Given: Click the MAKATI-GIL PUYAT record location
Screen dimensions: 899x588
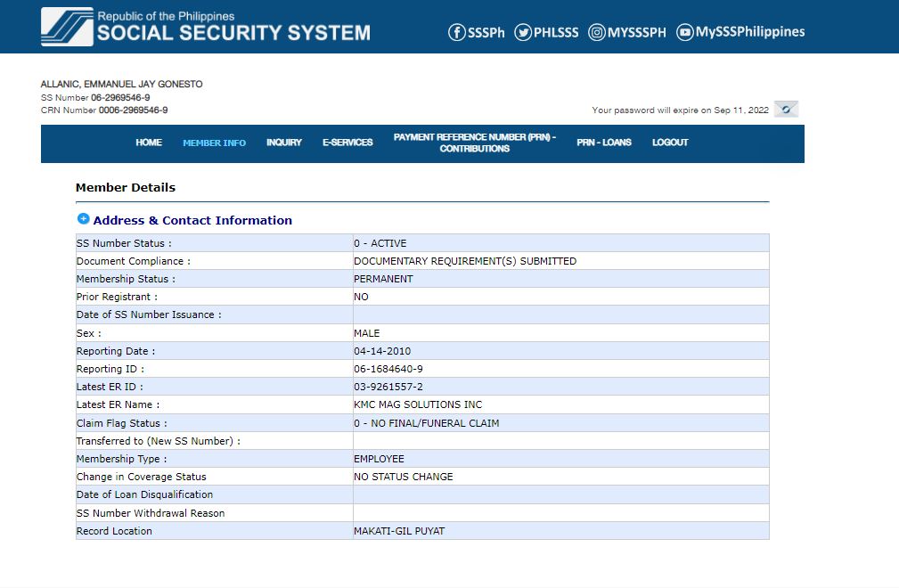Looking at the screenshot, I should 398,531.
